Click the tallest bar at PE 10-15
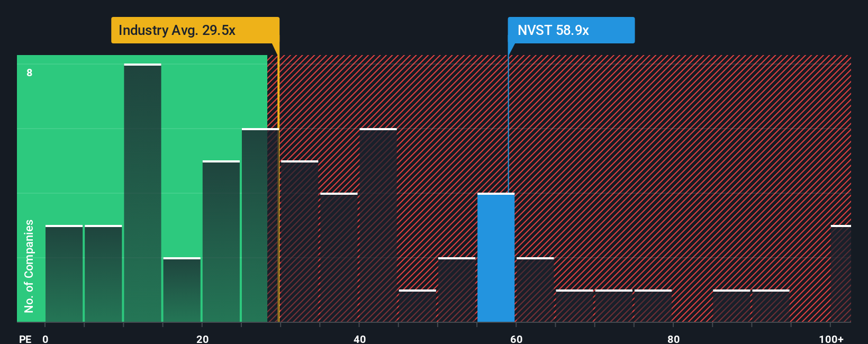 [142, 193]
